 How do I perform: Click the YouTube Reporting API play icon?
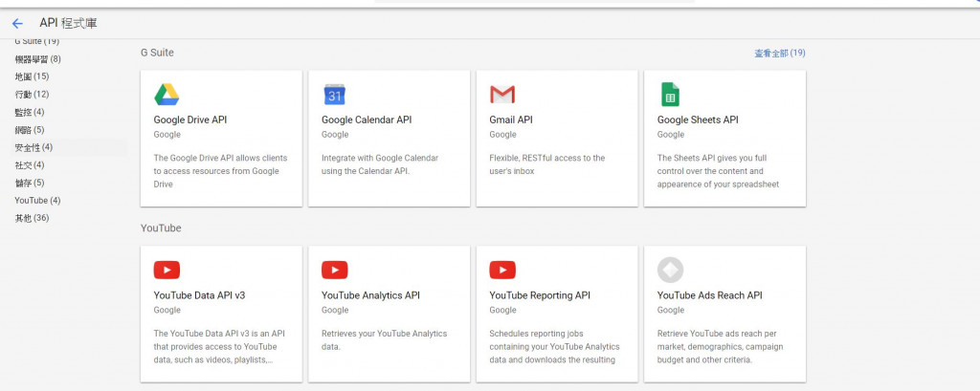pyautogui.click(x=502, y=270)
